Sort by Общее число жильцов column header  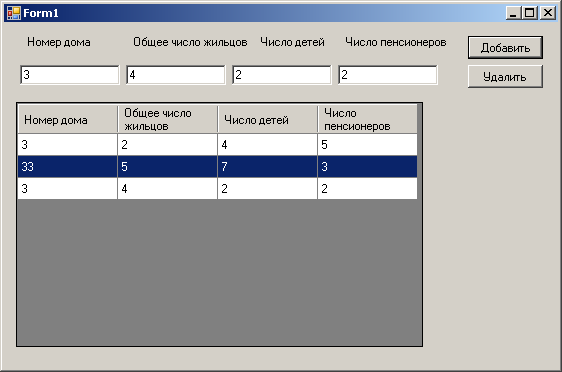click(x=167, y=119)
